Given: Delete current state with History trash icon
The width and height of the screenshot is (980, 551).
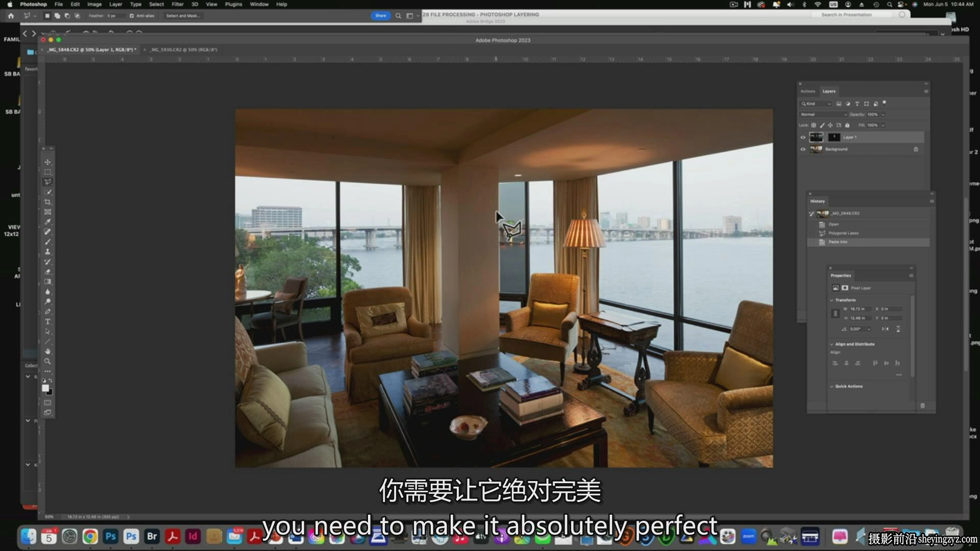Looking at the screenshot, I should [x=922, y=406].
